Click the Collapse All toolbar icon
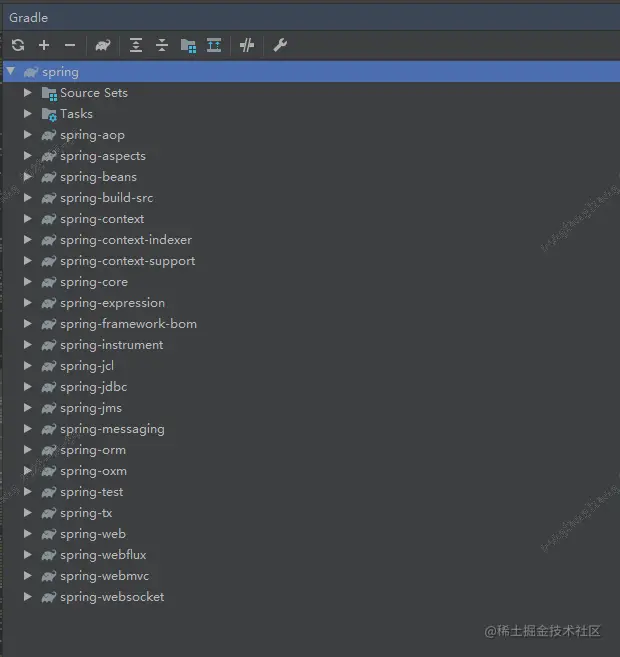The image size is (620, 657). tap(162, 45)
